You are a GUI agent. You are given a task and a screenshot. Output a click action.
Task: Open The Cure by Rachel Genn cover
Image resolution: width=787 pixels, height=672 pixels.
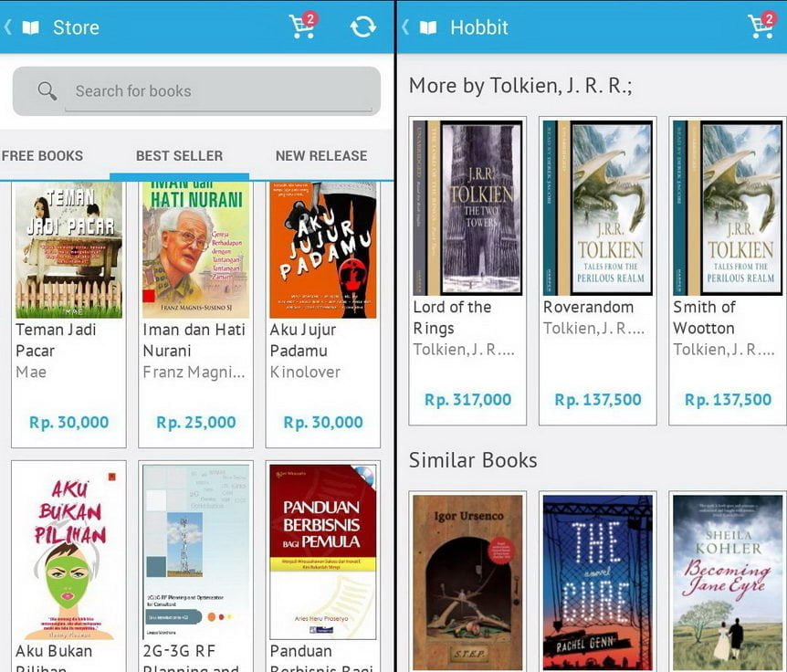598,583
